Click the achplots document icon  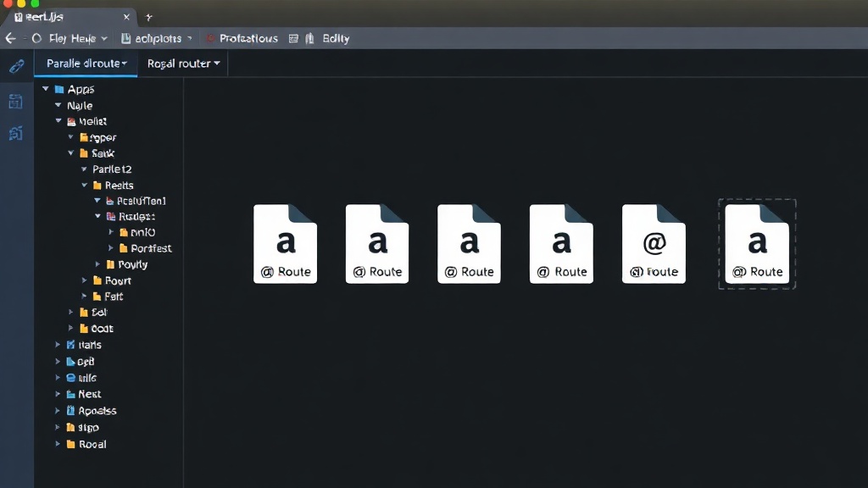click(125, 38)
